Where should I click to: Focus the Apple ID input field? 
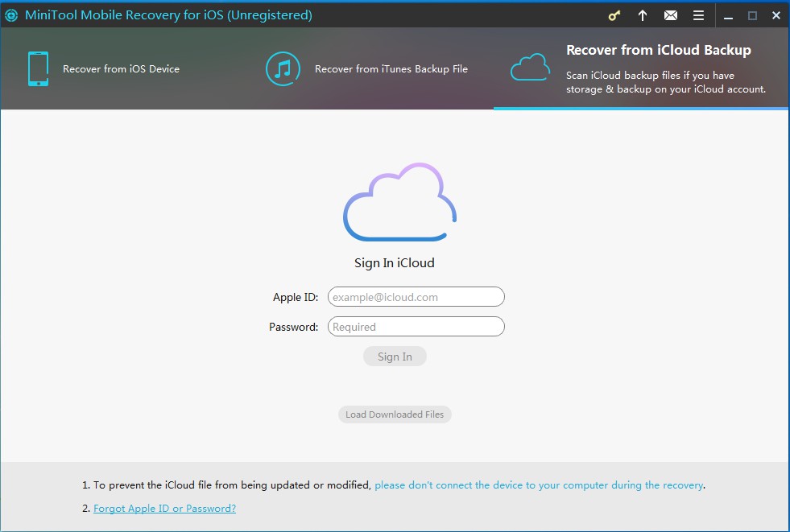pos(416,297)
